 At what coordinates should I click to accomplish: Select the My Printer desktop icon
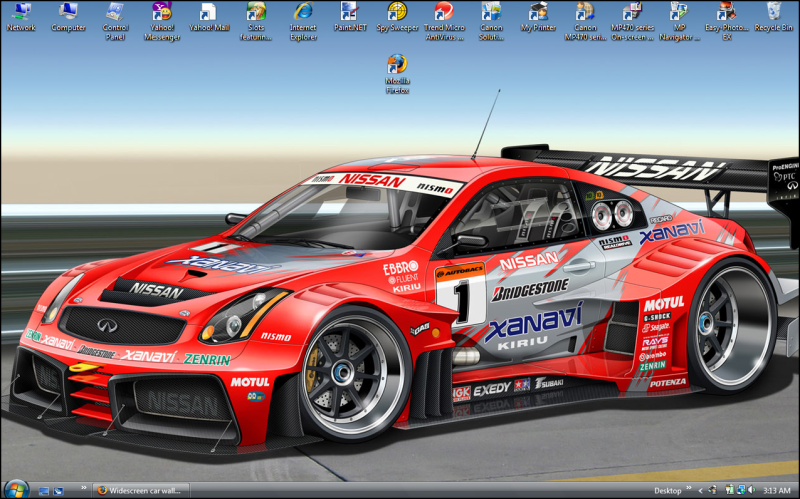click(538, 13)
